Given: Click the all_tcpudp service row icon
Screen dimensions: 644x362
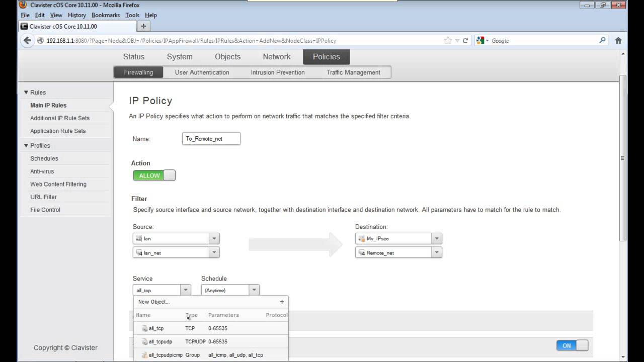Looking at the screenshot, I should [144, 341].
